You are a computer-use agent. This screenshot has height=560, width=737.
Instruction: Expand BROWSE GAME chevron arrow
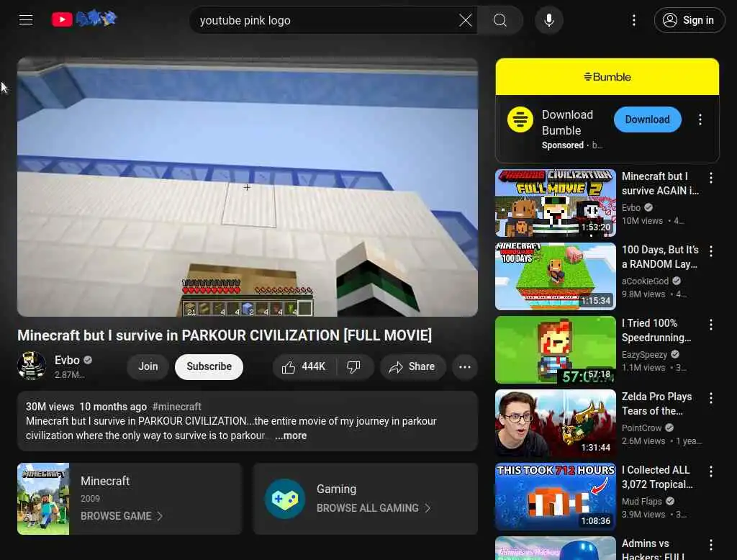(160, 516)
